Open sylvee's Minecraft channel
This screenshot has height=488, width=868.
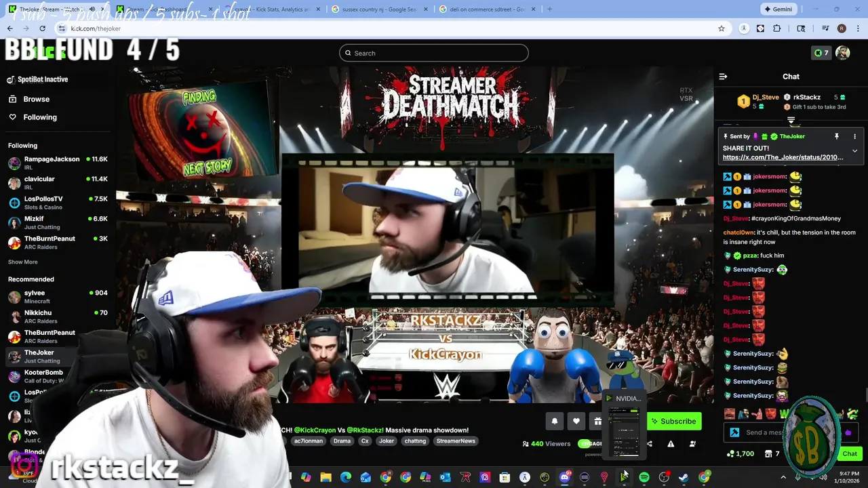click(58, 297)
